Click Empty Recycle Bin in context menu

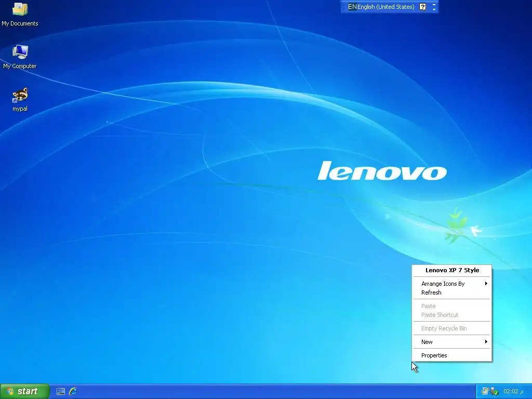pos(452,328)
